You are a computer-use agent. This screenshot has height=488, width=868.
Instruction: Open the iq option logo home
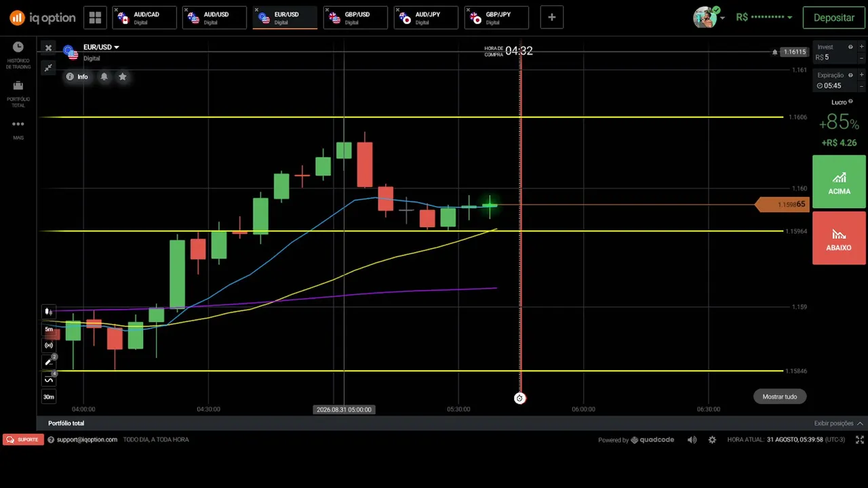pyautogui.click(x=42, y=18)
